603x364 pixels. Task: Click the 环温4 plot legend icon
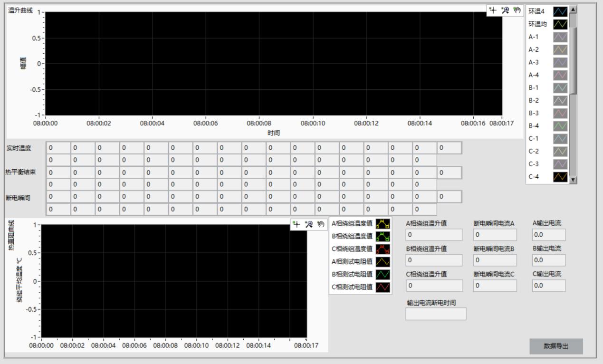pos(560,11)
